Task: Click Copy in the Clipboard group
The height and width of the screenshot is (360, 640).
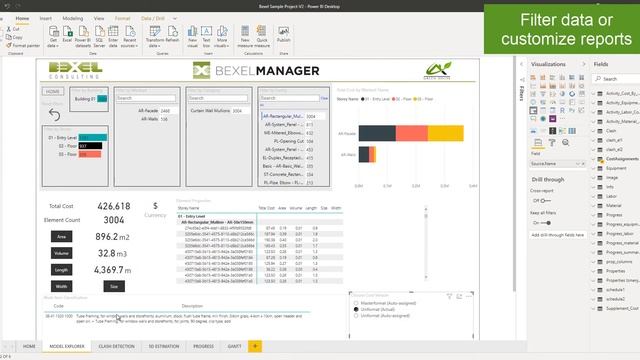Action: pyautogui.click(x=14, y=37)
